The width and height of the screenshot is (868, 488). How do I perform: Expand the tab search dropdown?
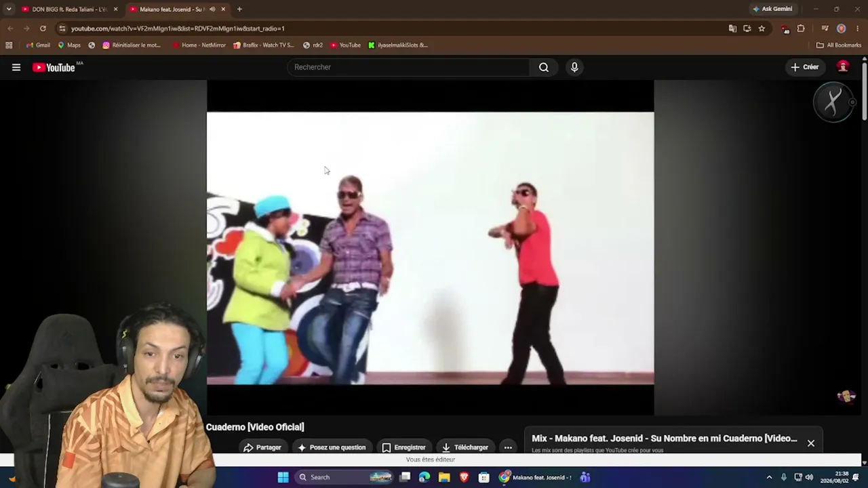(9, 9)
